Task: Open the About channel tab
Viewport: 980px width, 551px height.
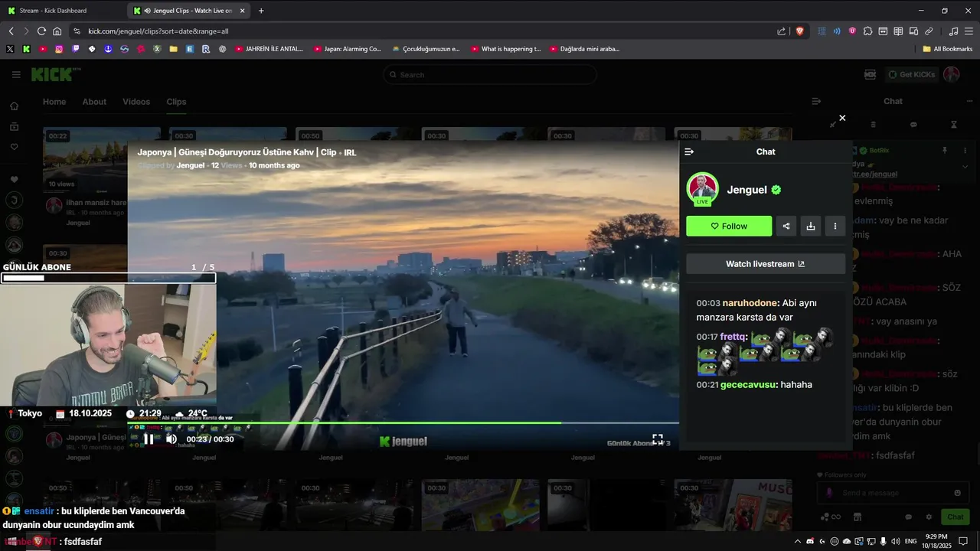Action: click(94, 102)
